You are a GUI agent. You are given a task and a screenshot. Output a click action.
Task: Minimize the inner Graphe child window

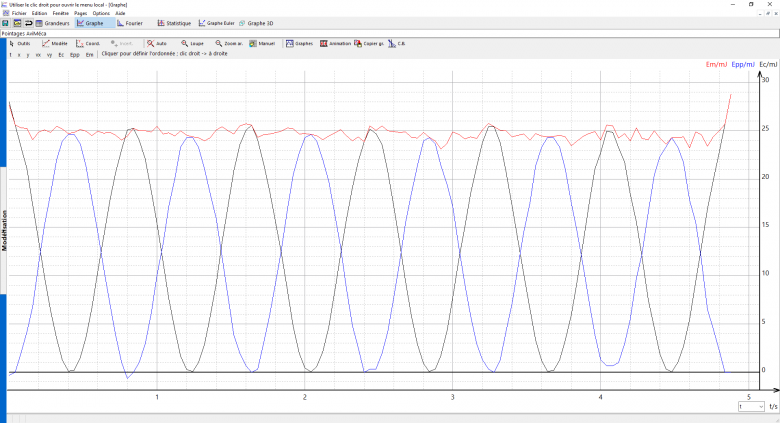point(761,13)
